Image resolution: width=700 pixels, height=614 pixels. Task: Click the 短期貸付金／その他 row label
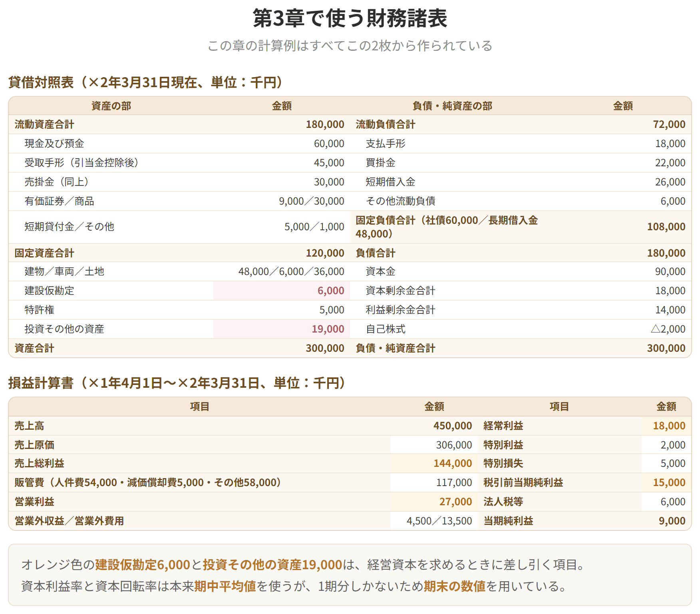69,227
